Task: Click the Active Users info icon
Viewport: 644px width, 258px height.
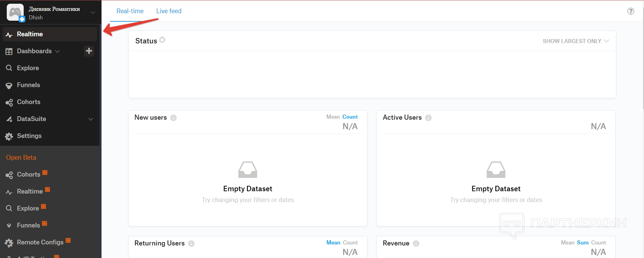Action: tap(428, 118)
